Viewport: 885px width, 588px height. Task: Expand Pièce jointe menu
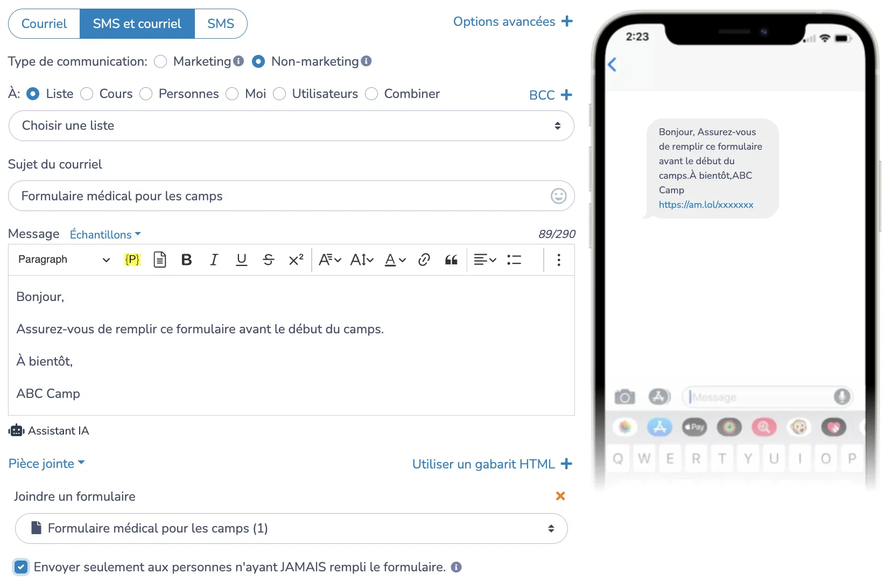[47, 464]
